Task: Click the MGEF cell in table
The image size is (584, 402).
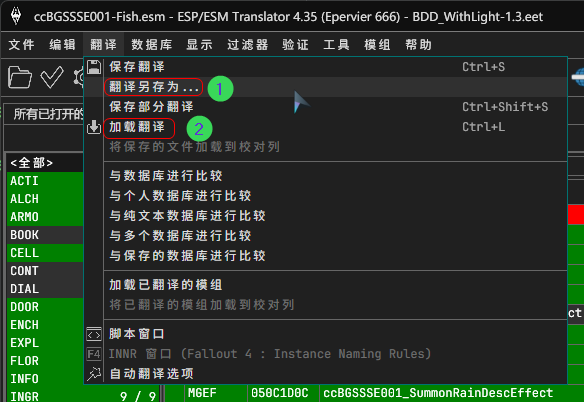Action: coord(216,393)
